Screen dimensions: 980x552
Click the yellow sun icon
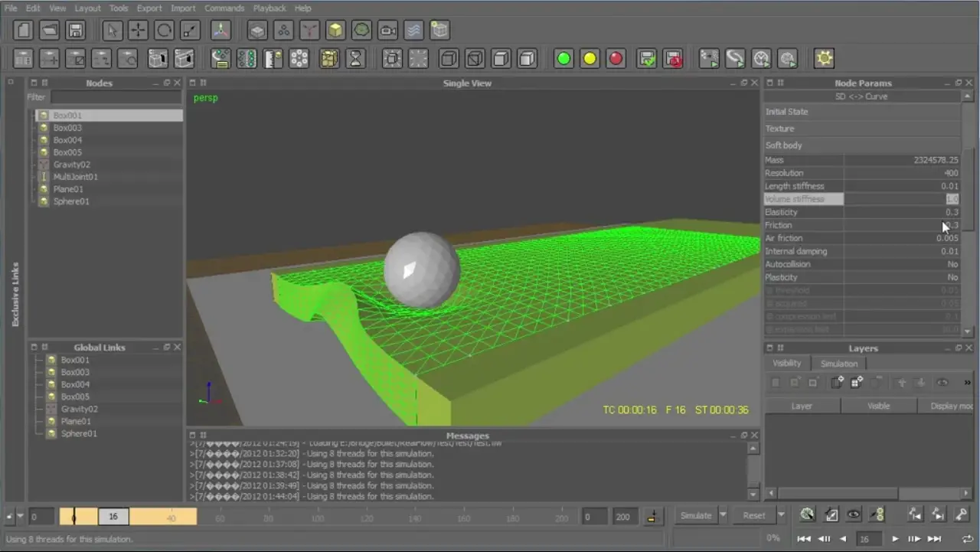824,59
